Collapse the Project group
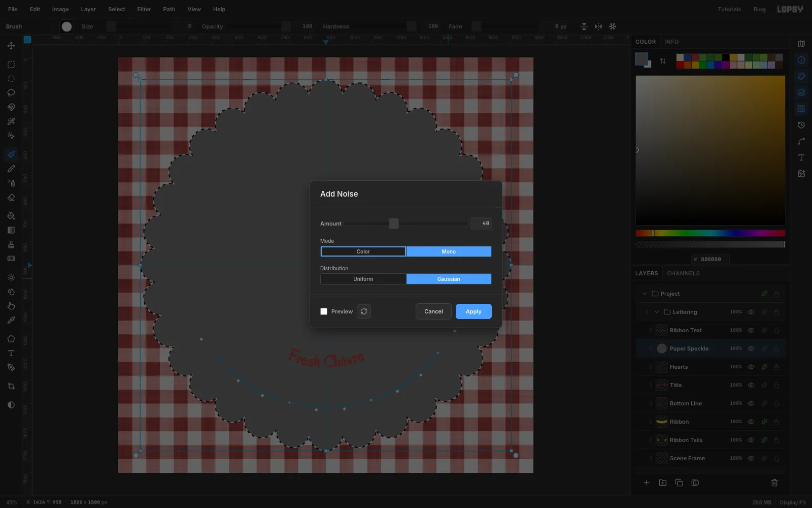The image size is (812, 508). [645, 294]
